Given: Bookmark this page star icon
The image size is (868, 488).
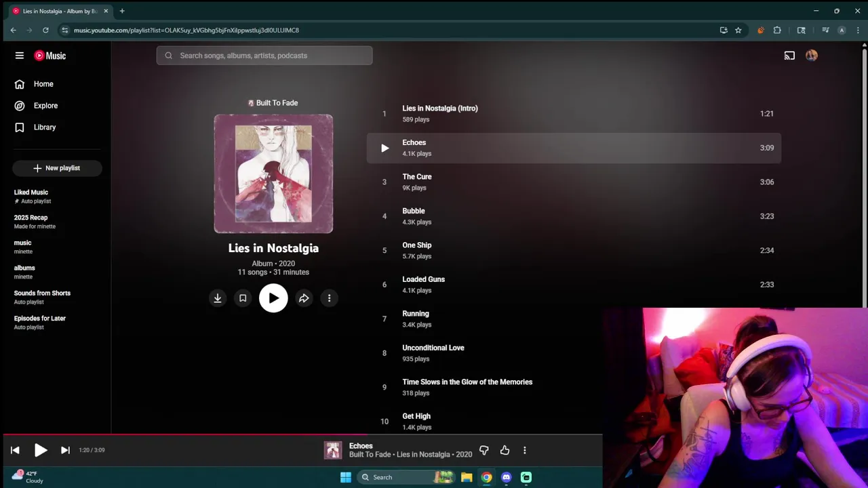Looking at the screenshot, I should 738,30.
